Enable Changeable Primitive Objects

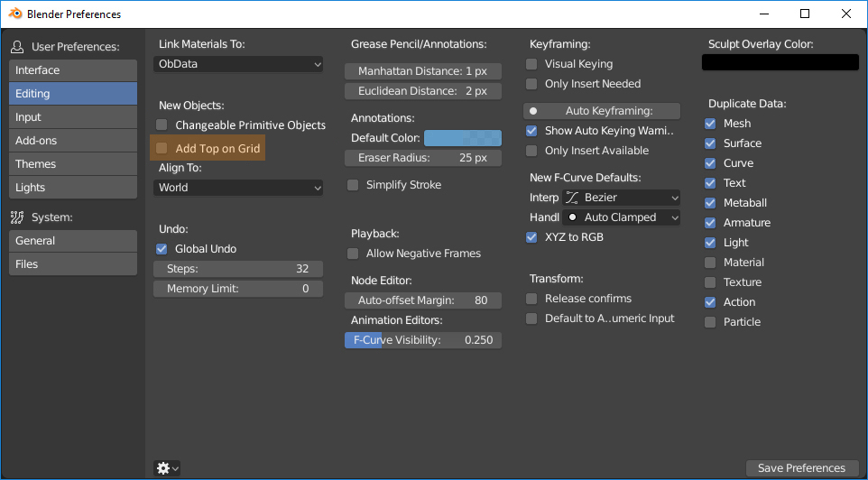click(162, 125)
